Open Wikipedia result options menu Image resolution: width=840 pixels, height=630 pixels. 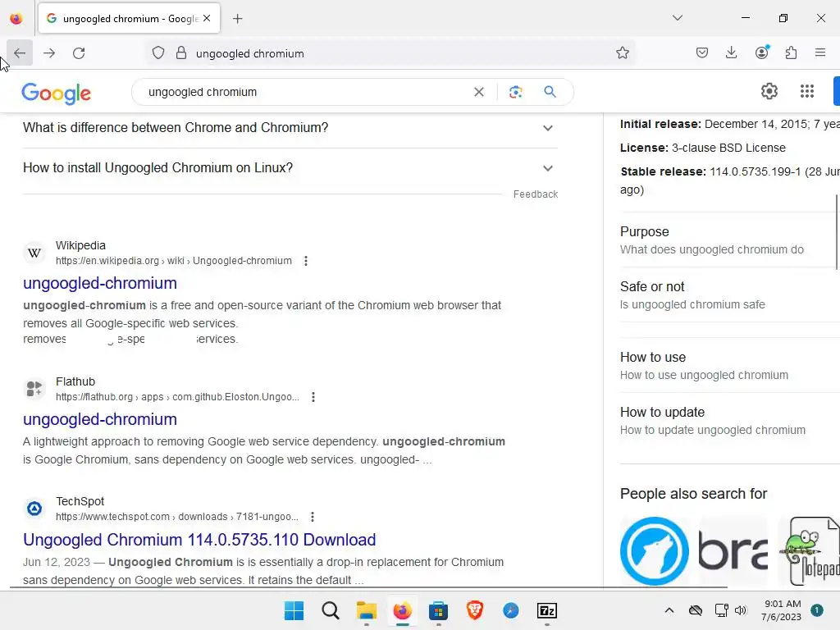tap(306, 261)
